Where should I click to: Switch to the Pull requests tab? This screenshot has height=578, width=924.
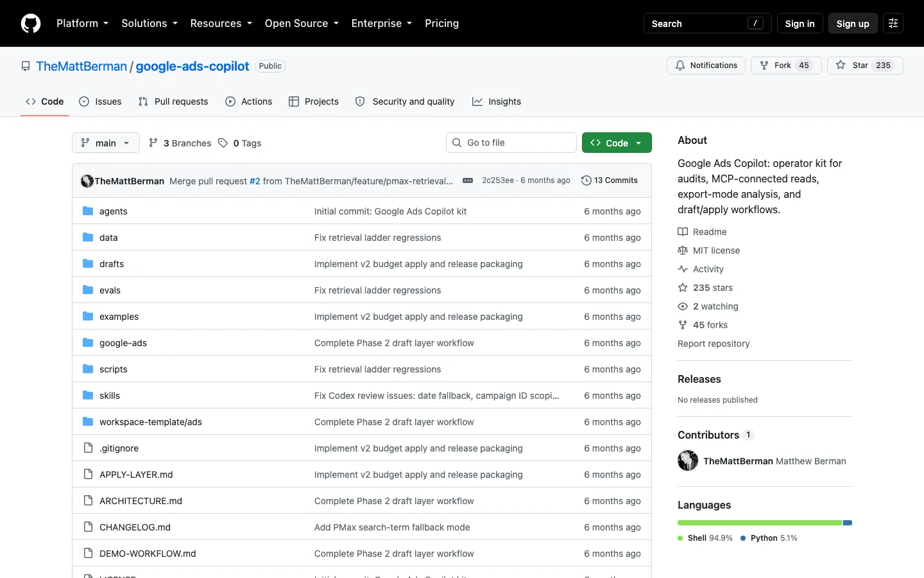coord(173,101)
